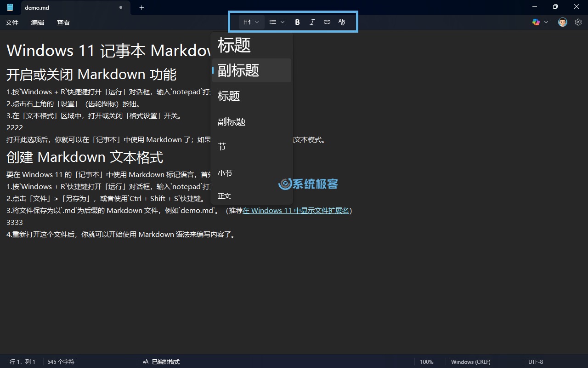
Task: Open Notepad settings with the gear icon
Action: click(x=578, y=22)
